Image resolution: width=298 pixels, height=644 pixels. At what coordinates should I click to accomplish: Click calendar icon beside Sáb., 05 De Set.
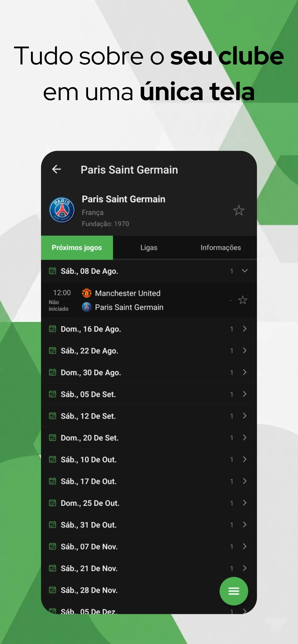click(x=52, y=394)
